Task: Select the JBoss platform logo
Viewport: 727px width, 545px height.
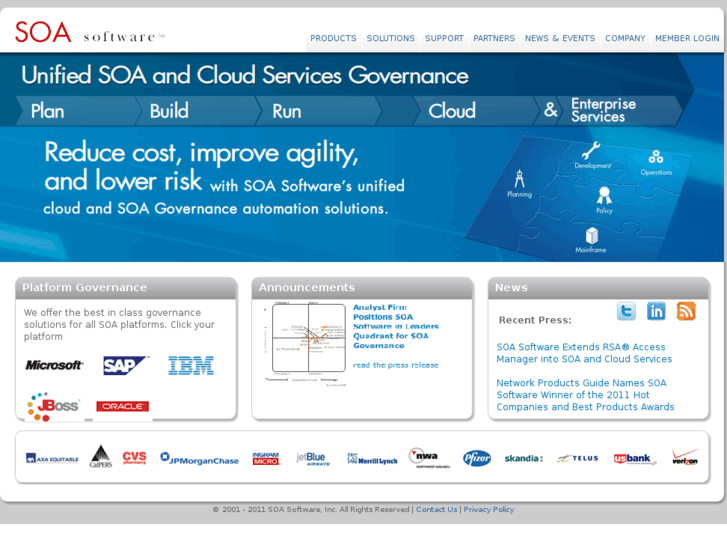Action: pos(53,407)
